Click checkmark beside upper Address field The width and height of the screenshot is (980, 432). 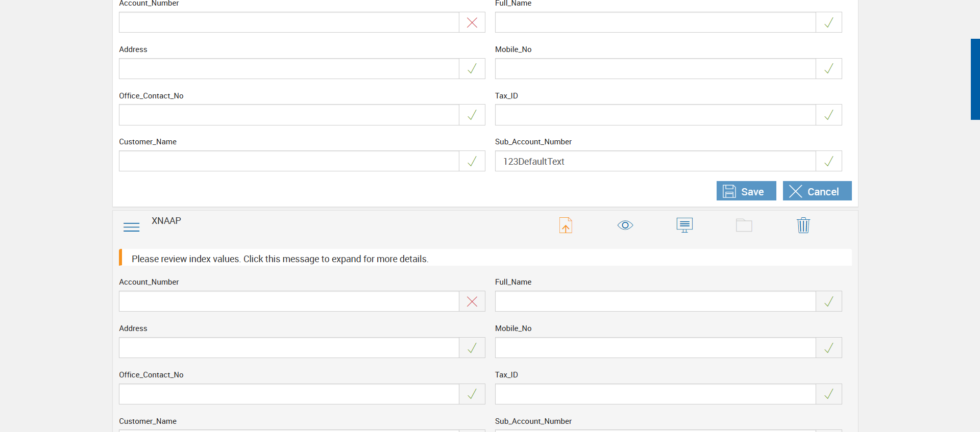pyautogui.click(x=472, y=68)
